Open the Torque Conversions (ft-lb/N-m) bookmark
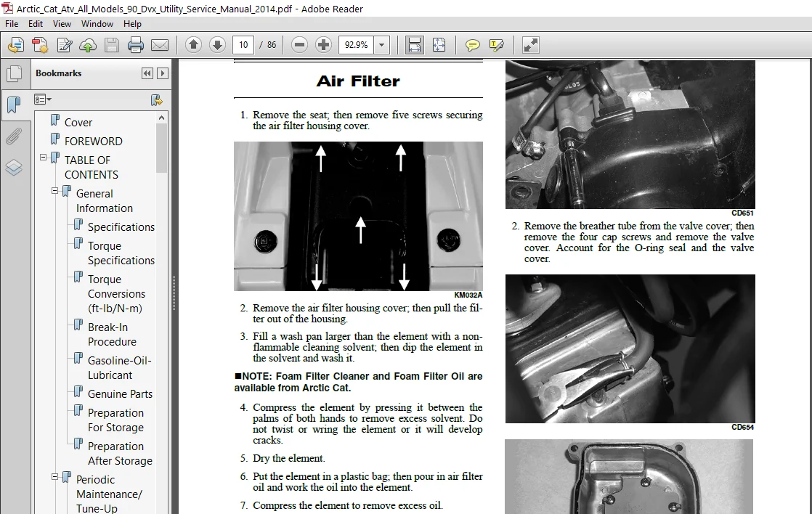 pos(116,293)
